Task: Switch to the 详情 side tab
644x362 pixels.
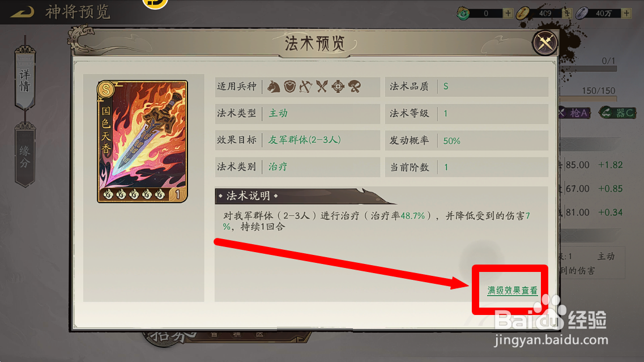Action: click(25, 79)
